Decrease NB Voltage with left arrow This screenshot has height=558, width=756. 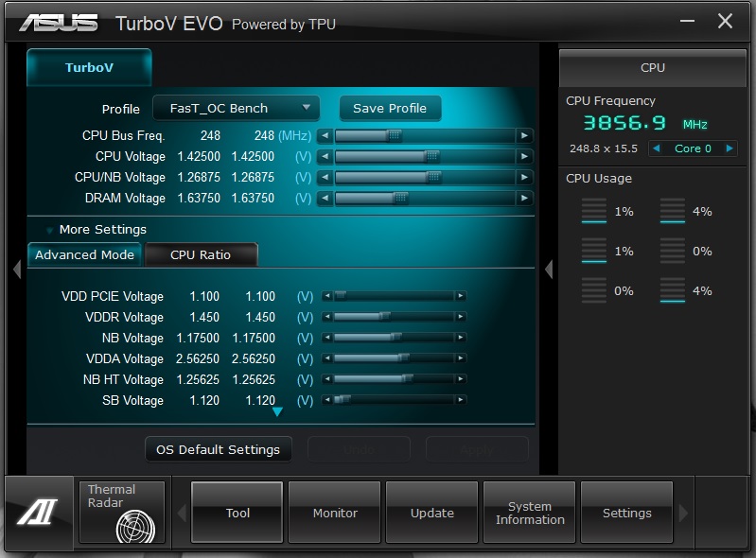(x=327, y=338)
